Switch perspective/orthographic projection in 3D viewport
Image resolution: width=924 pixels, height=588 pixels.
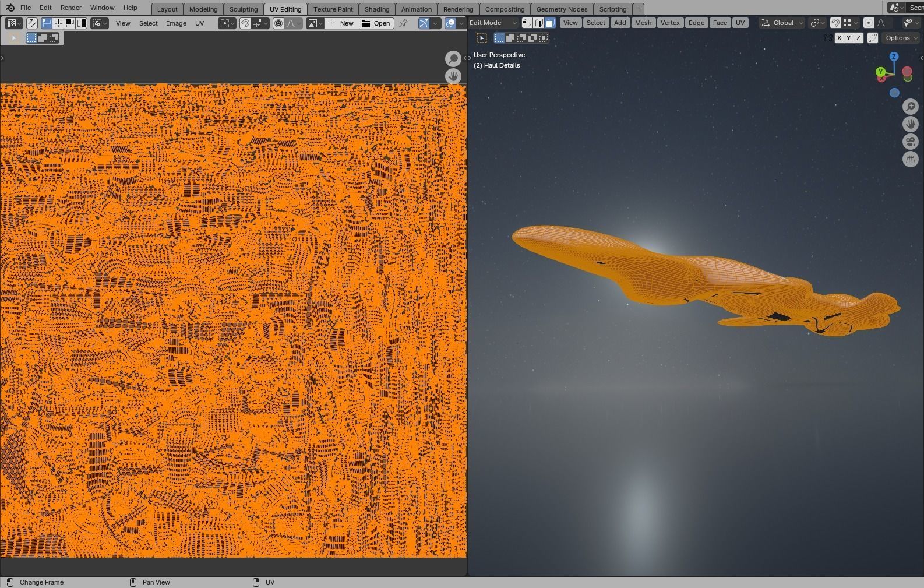910,159
